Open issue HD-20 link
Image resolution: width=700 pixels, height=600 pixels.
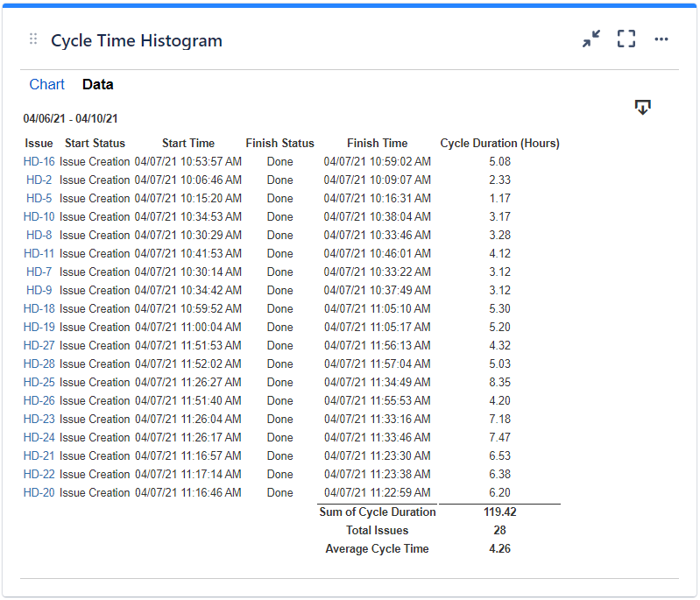pyautogui.click(x=39, y=492)
